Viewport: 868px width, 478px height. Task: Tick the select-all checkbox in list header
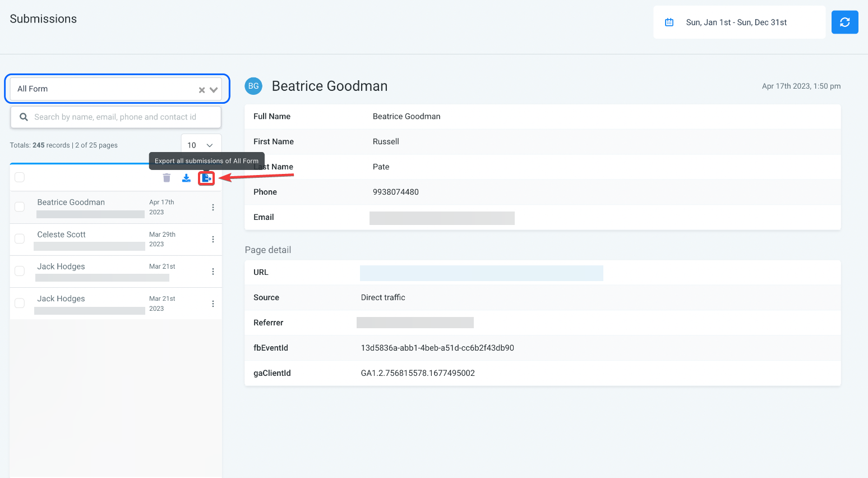coord(20,177)
